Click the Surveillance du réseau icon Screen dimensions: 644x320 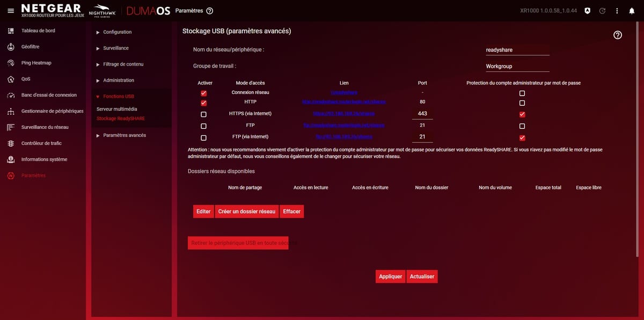[11, 127]
